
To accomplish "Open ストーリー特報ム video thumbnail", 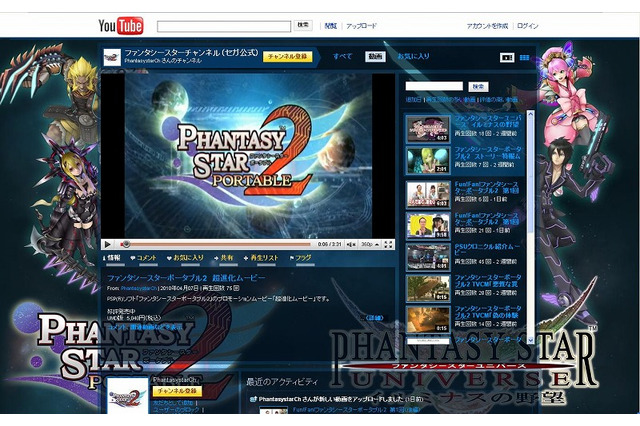I will 428,160.
